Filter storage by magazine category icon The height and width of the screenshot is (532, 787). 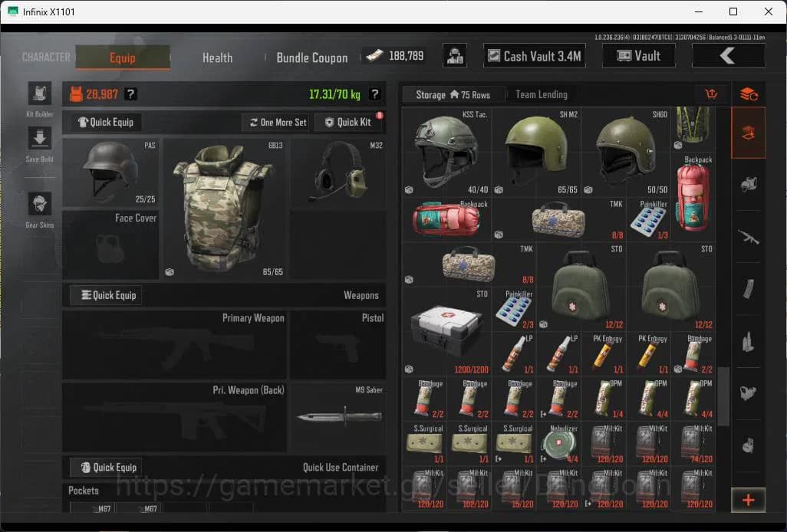[x=749, y=289]
